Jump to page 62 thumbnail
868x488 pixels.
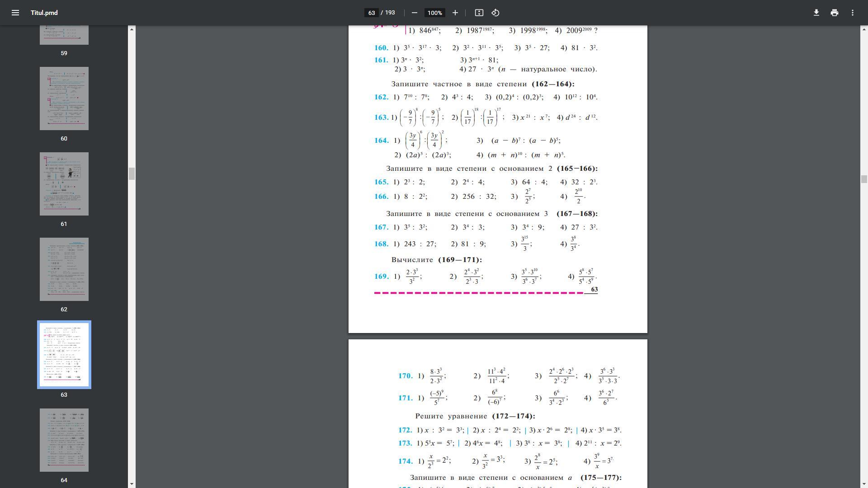[64, 269]
